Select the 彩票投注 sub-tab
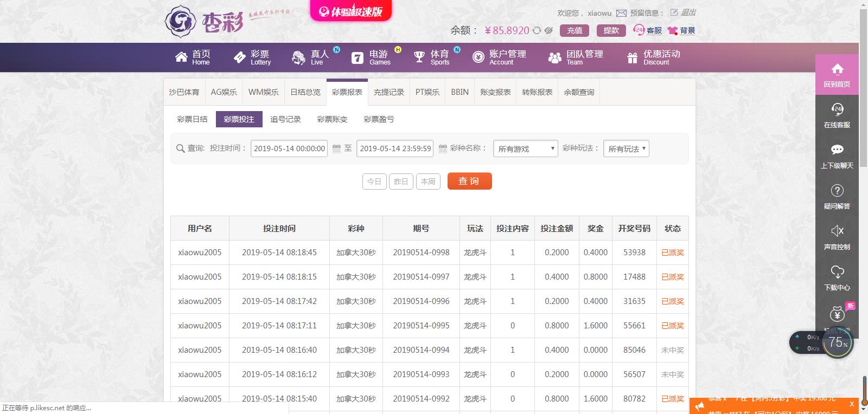The image size is (868, 414). (x=239, y=119)
